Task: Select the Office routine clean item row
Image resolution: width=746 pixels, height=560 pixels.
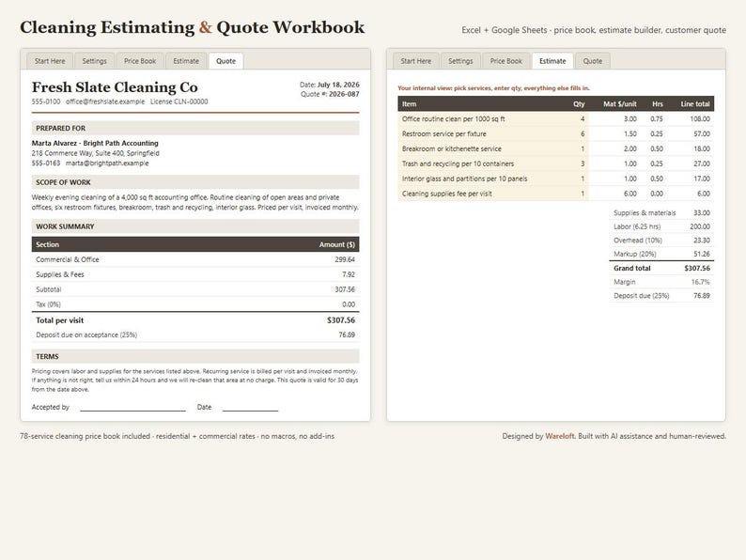Action: point(555,119)
